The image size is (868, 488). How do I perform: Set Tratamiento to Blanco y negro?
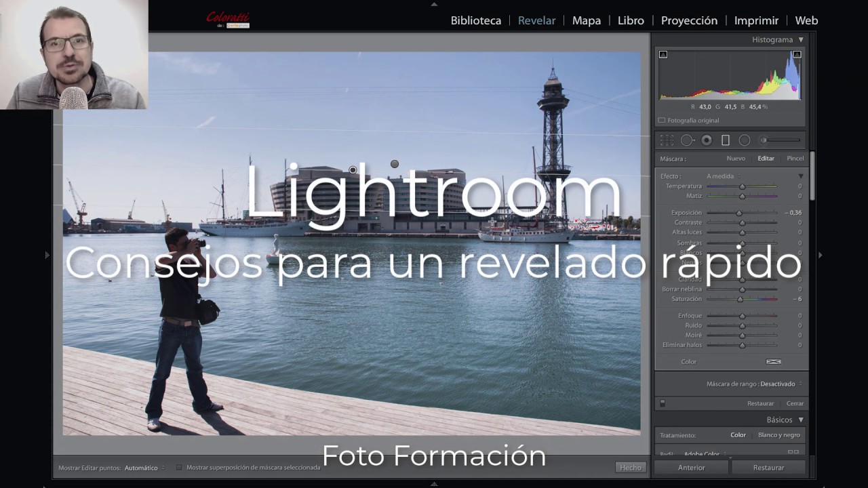(779, 435)
